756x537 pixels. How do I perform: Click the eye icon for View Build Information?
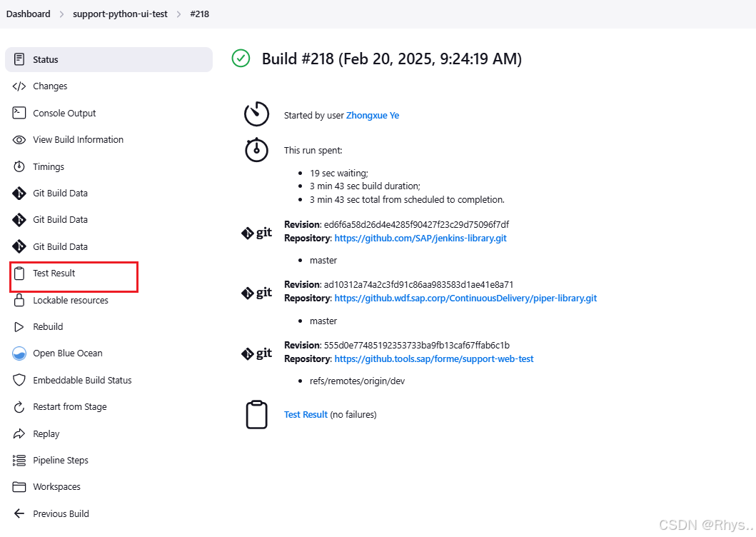pyautogui.click(x=19, y=140)
